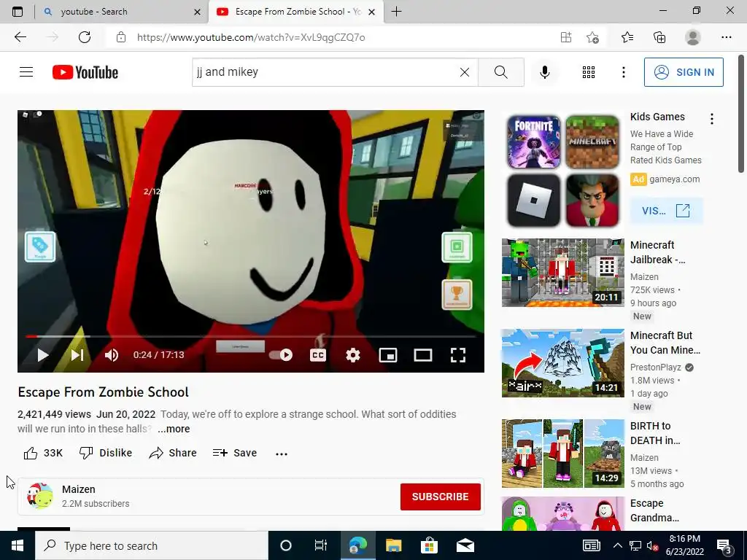The image size is (747, 560).
Task: Go back in browser history
Action: pos(20,37)
